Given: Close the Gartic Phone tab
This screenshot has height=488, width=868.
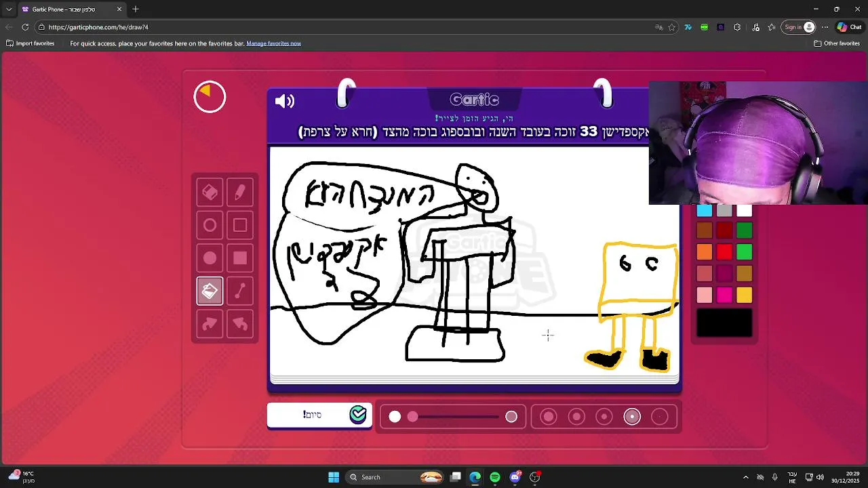Looking at the screenshot, I should pyautogui.click(x=119, y=9).
